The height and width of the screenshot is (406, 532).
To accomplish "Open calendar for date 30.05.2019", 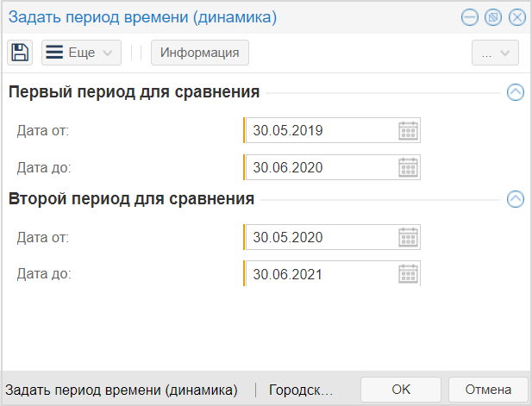I will 408,130.
